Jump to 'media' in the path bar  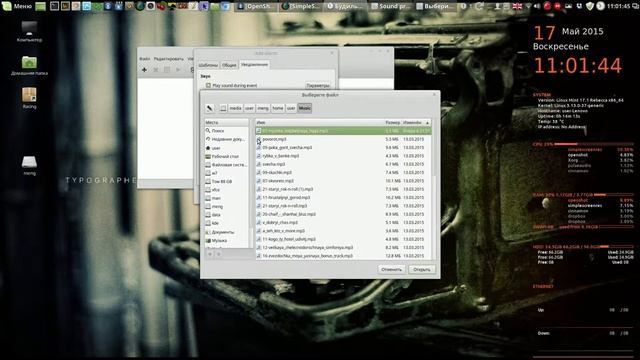[236, 108]
